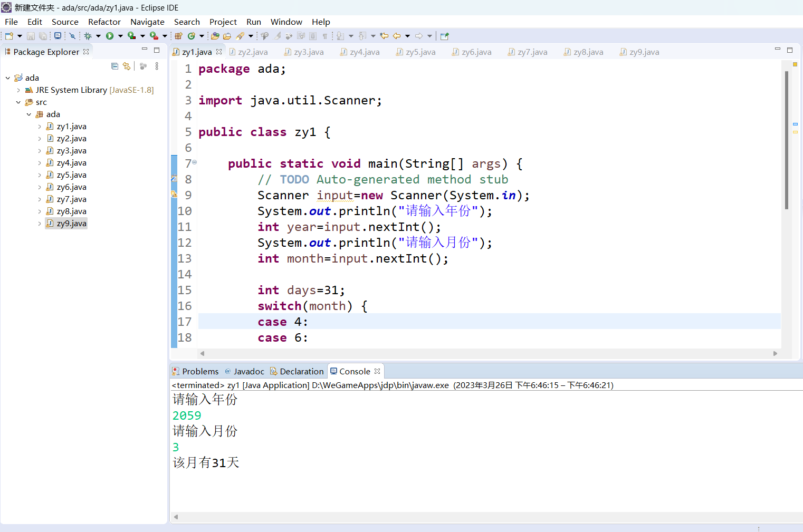
Task: Open Package Explorer View Menu dots
Action: tap(157, 66)
